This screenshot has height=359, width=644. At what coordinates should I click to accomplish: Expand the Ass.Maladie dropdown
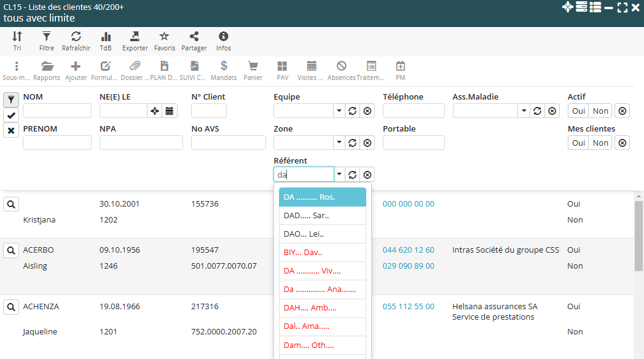(x=524, y=111)
